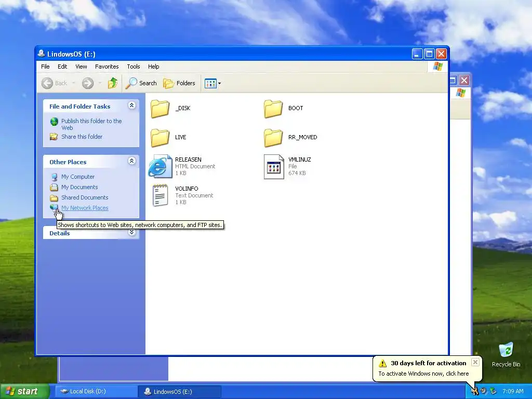The height and width of the screenshot is (399, 532).
Task: Open the Views dropdown arrow
Action: (220, 83)
